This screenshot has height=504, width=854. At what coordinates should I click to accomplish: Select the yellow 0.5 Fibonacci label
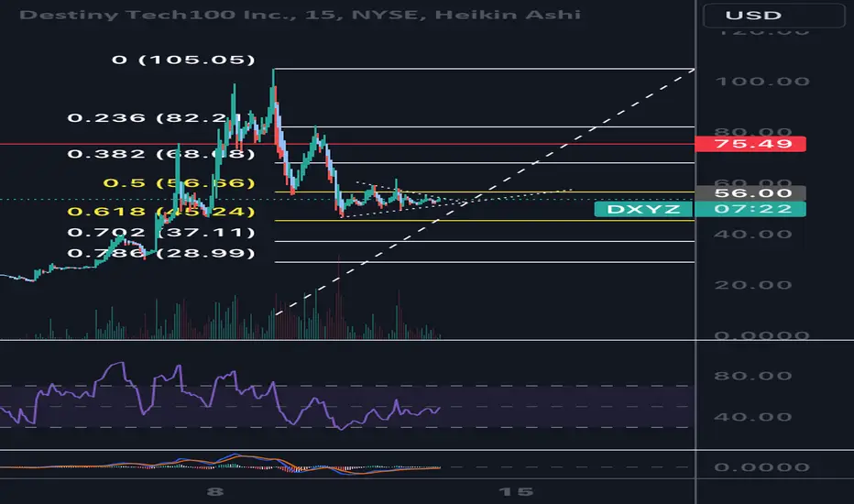click(180, 182)
